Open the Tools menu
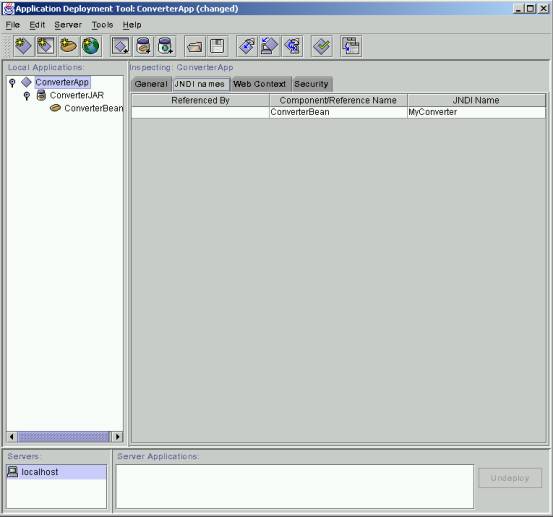The width and height of the screenshot is (553, 517). [x=102, y=25]
